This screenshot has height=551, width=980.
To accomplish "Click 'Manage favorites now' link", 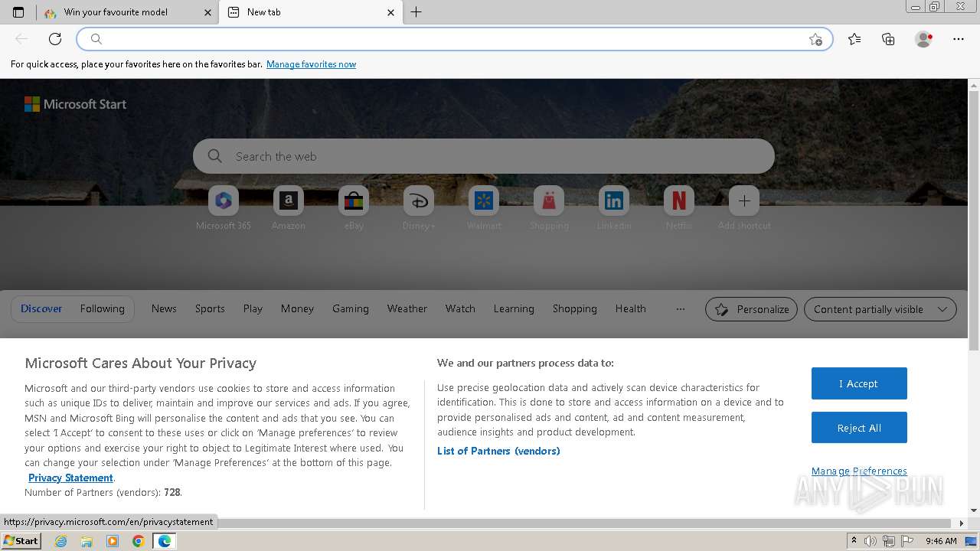I will [x=311, y=64].
